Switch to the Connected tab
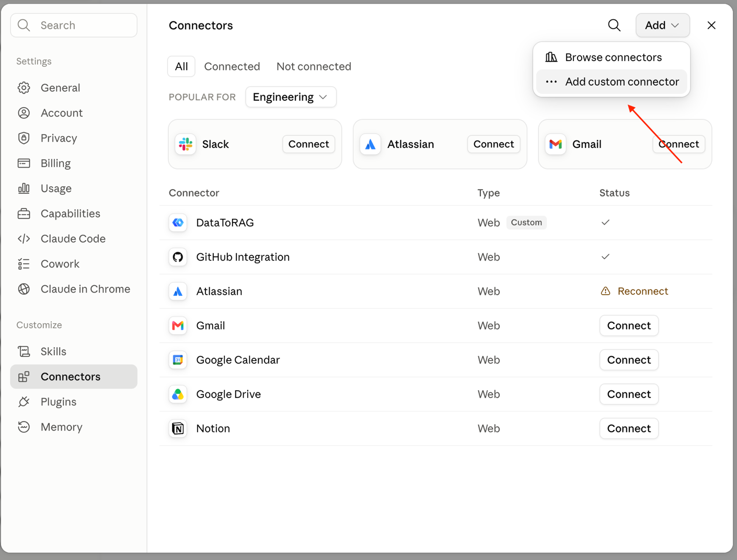The image size is (737, 560). point(232,66)
